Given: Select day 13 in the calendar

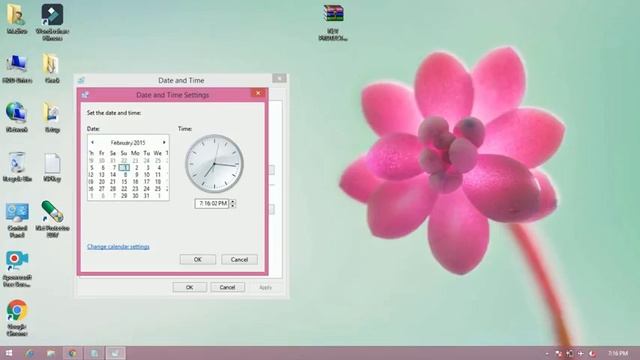Looking at the screenshot, I should pos(102,175).
